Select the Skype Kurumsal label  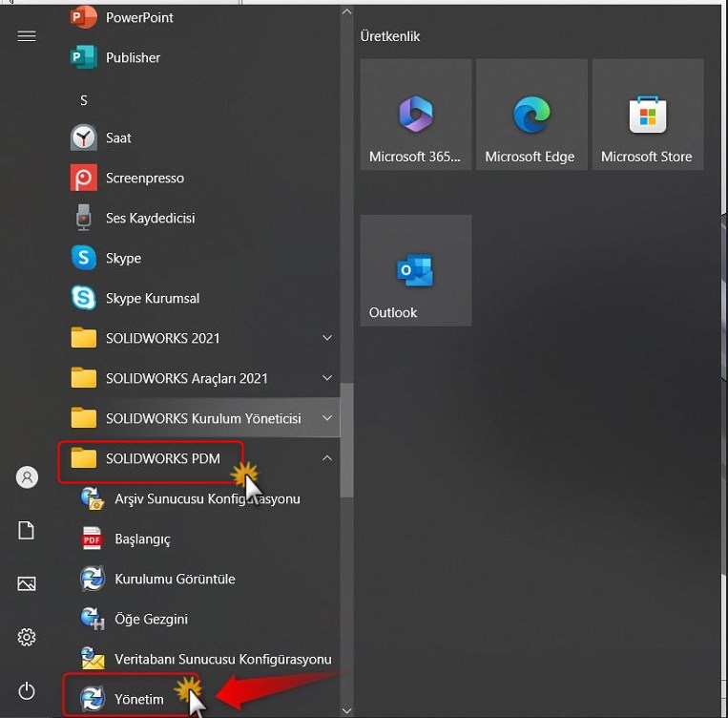pos(153,298)
